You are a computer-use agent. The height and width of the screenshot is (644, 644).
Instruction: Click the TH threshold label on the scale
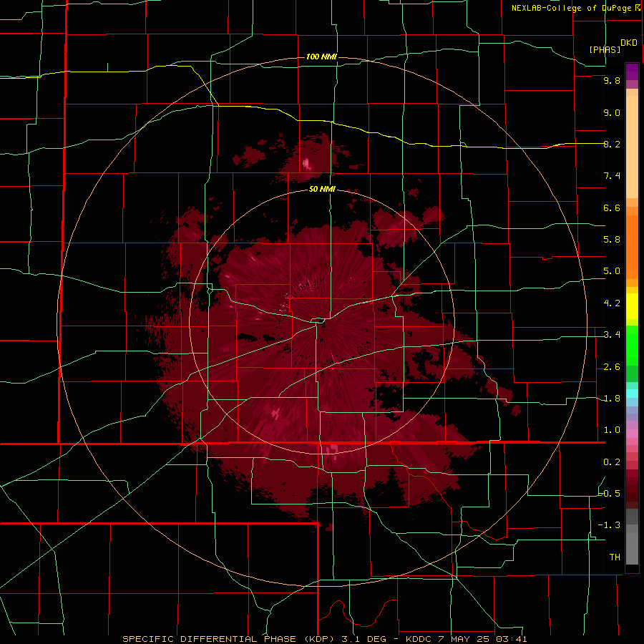[615, 557]
